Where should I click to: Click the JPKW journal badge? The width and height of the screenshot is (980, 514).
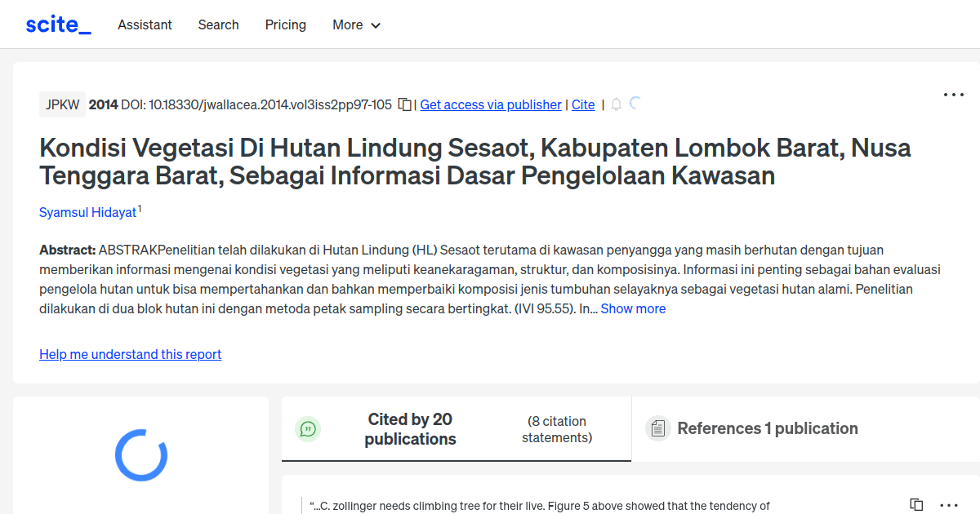click(62, 104)
